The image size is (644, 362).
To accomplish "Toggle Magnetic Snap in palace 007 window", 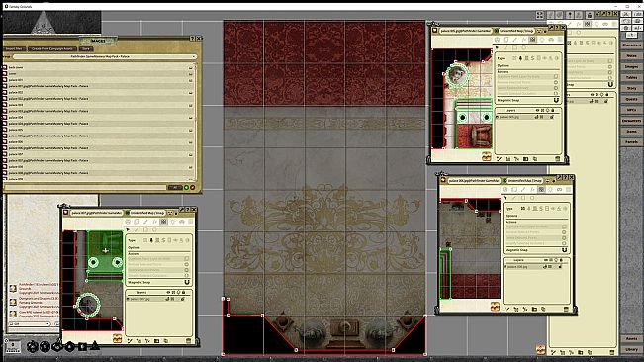I will point(187,282).
